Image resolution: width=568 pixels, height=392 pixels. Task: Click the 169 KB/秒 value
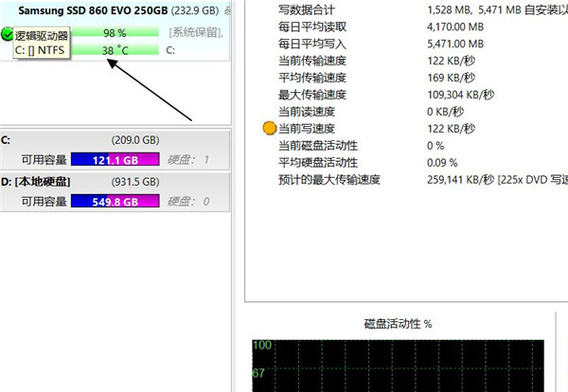click(x=451, y=78)
